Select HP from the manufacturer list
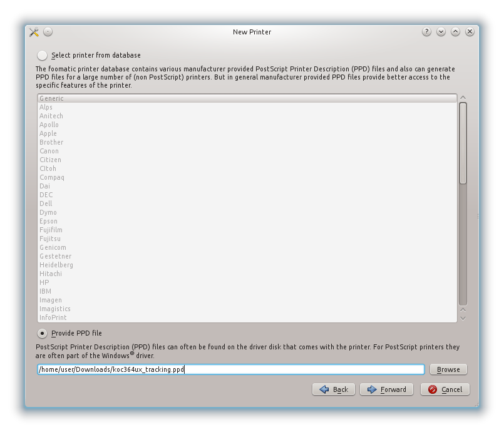The width and height of the screenshot is (504, 432). [x=44, y=282]
